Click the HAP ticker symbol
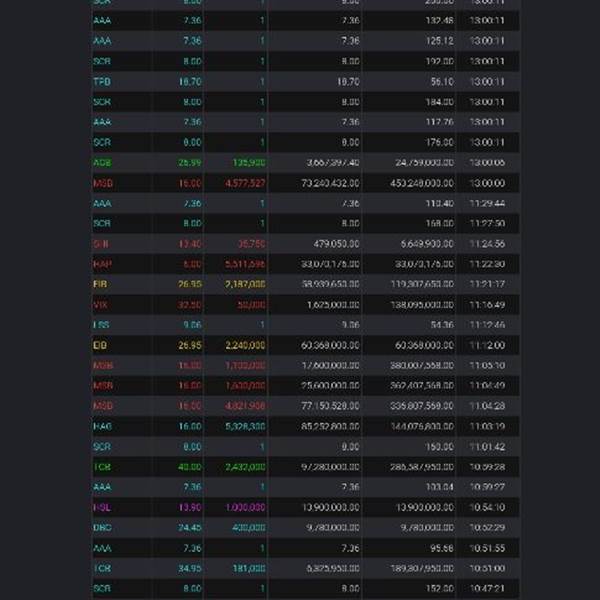The height and width of the screenshot is (600, 600). coord(103,264)
